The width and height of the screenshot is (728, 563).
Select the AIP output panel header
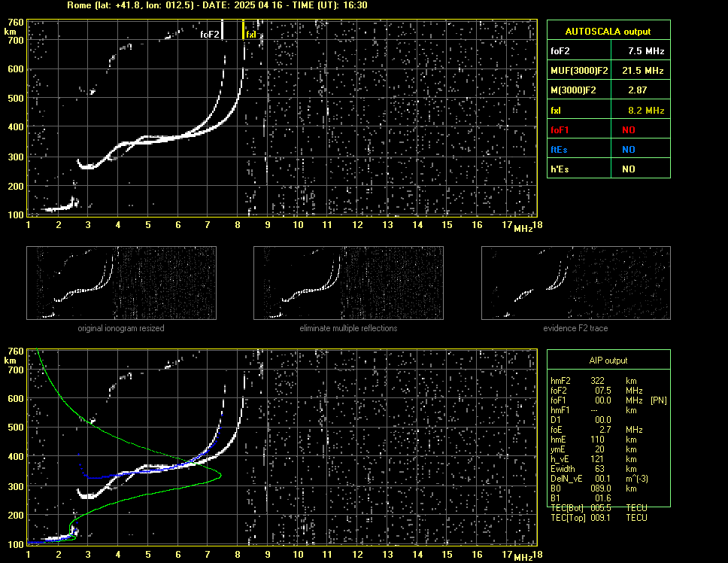click(608, 361)
